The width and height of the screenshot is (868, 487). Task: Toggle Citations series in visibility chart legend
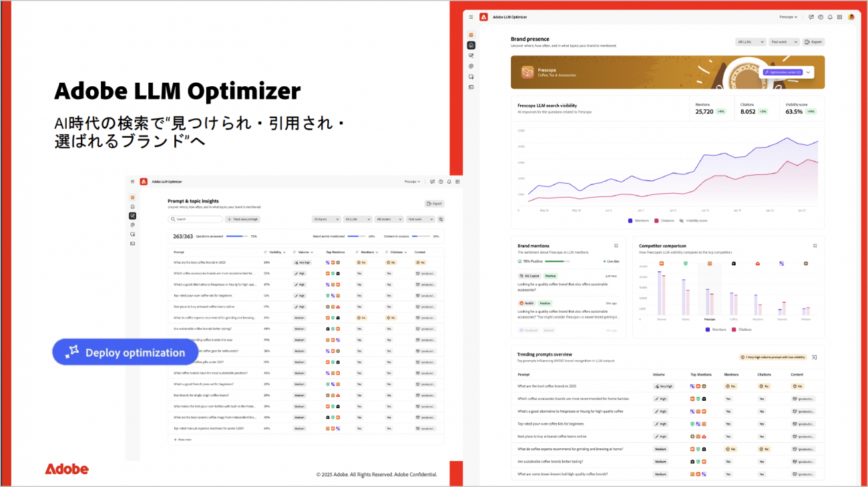point(665,220)
